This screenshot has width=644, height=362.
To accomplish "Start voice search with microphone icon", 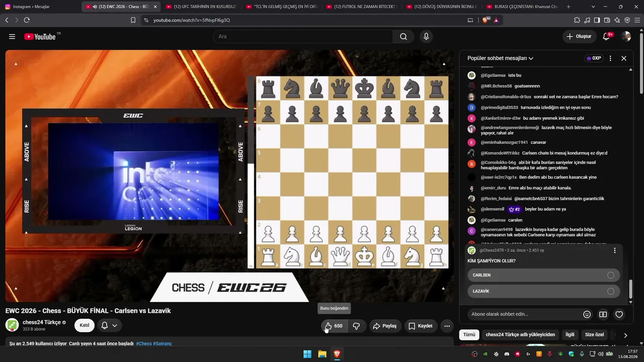I will (x=426, y=37).
